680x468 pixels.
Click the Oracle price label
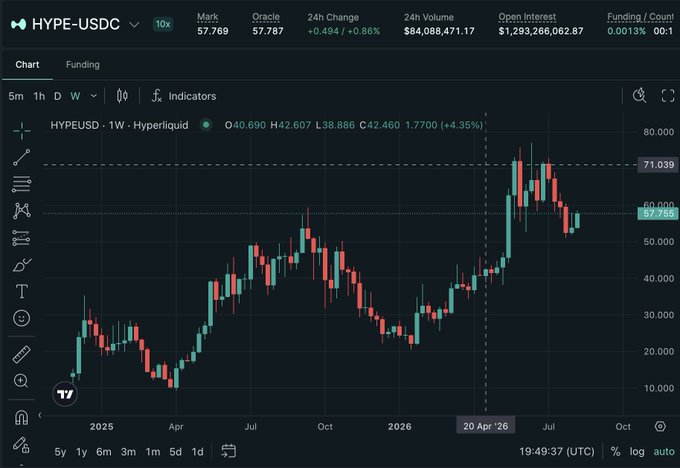click(x=266, y=17)
